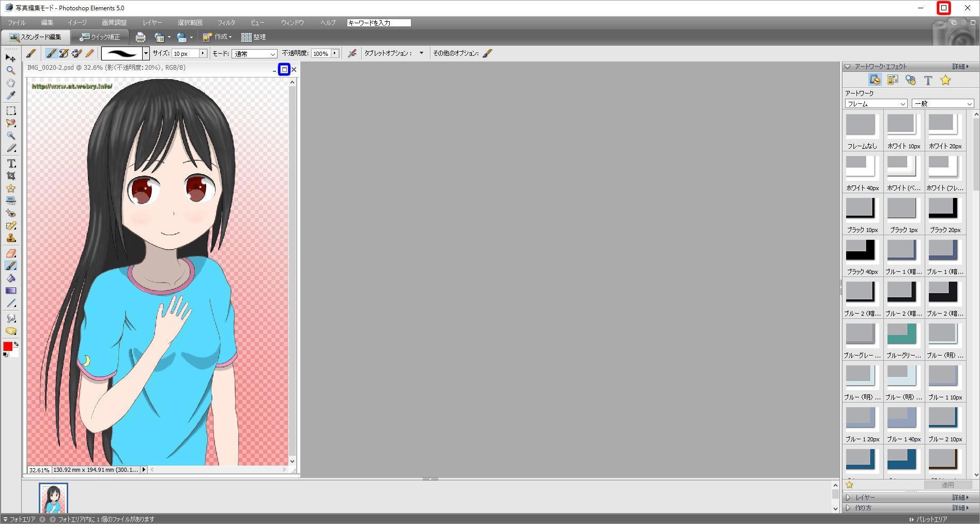Select the Type (T) tool
The height and width of the screenshot is (524, 980).
10,163
